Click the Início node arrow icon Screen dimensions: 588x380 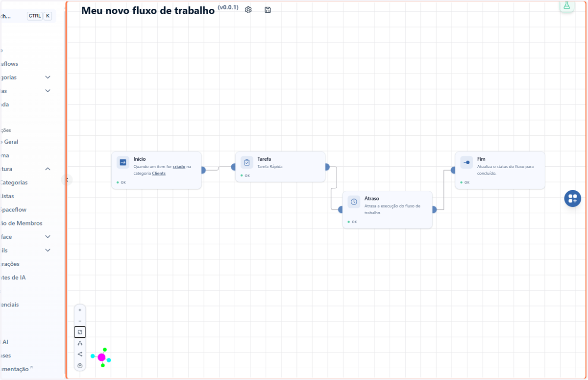coord(123,162)
